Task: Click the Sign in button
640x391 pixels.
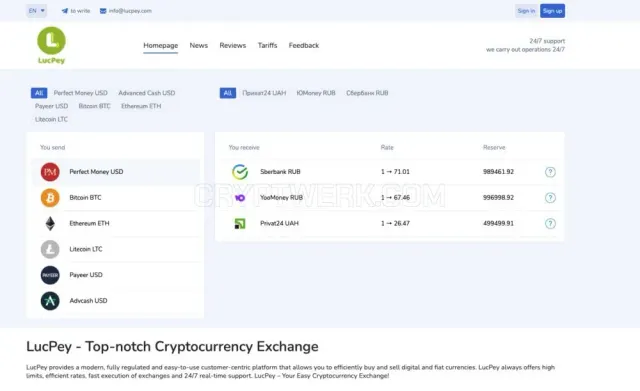Action: coord(526,11)
